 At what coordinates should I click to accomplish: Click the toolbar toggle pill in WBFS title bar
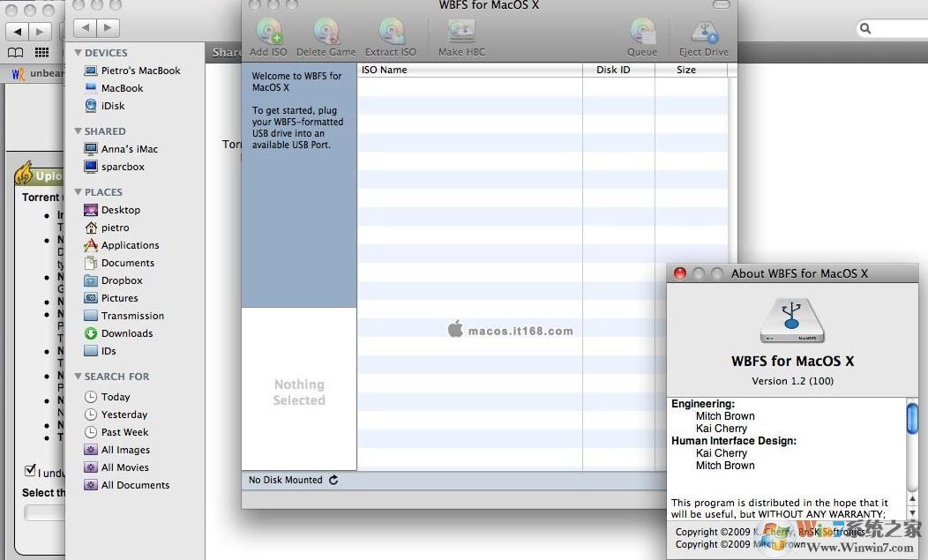(721, 4)
